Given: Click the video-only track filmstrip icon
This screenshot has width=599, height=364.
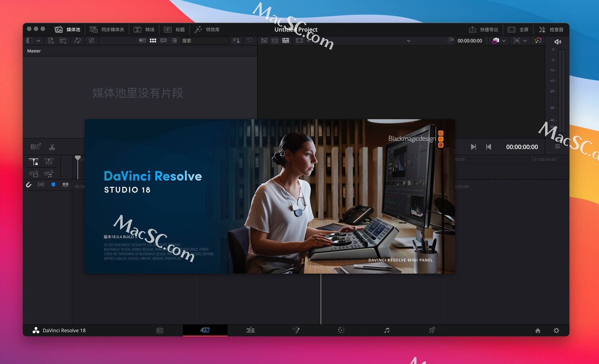Looking at the screenshot, I should point(33,174).
